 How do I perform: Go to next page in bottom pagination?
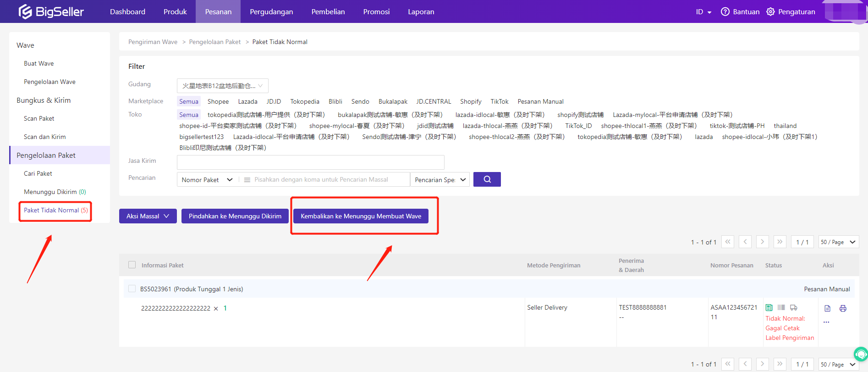[x=763, y=364]
